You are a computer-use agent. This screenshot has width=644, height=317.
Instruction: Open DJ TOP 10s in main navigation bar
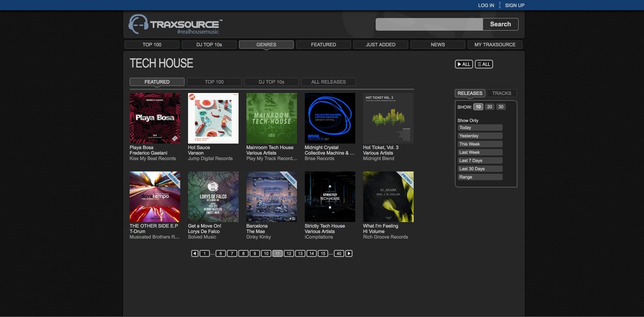coord(209,45)
